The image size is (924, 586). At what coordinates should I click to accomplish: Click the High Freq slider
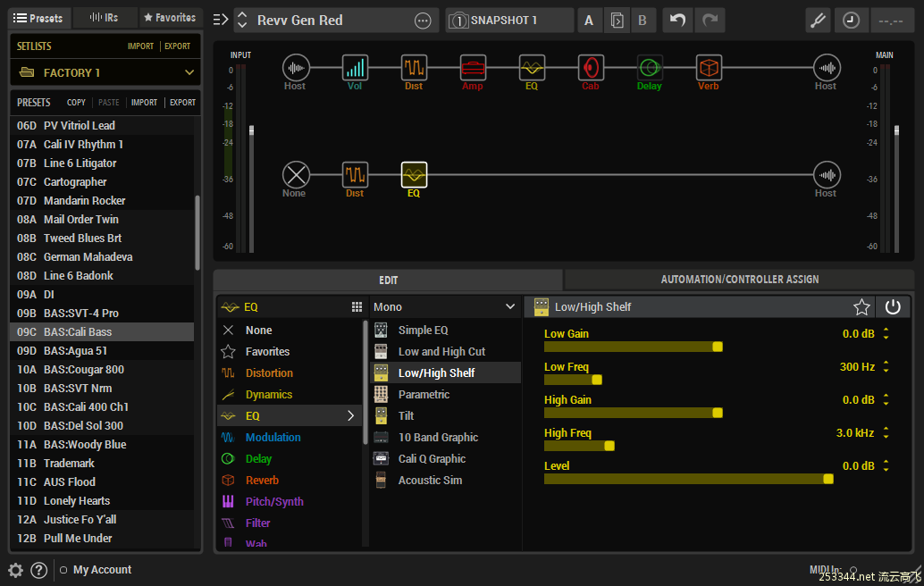[x=579, y=446]
